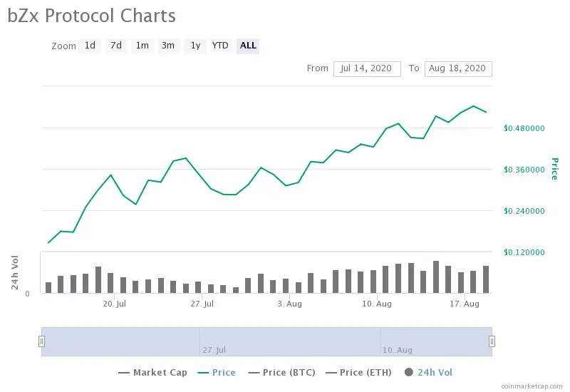570x392 pixels.
Task: Click the 24h Vol grey circle legend marker
Action: tap(409, 372)
